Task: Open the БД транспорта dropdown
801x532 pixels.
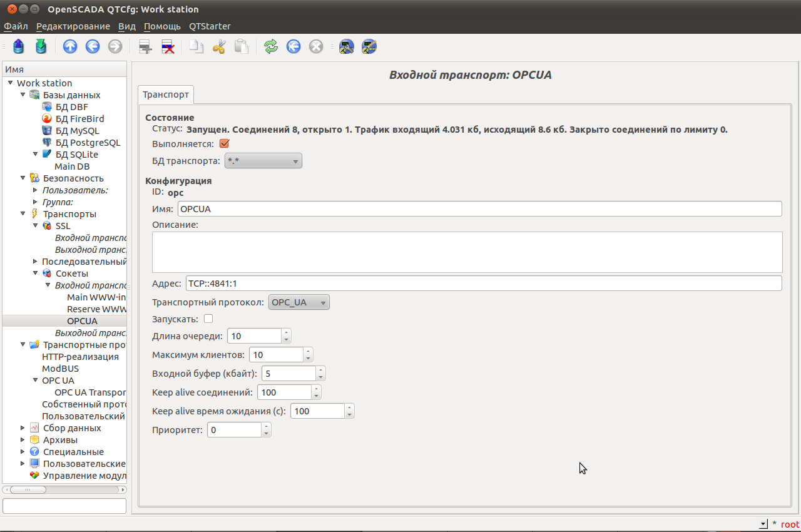Action: tap(263, 161)
